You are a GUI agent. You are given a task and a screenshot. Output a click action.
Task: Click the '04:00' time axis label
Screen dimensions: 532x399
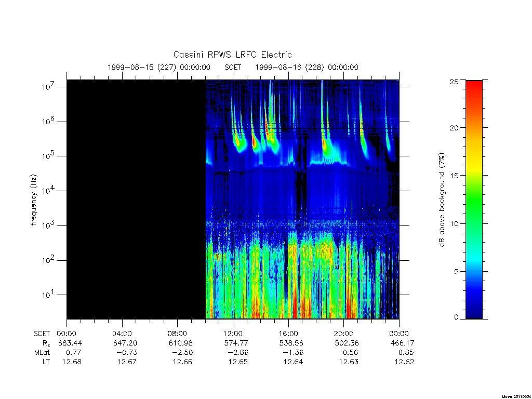point(122,334)
